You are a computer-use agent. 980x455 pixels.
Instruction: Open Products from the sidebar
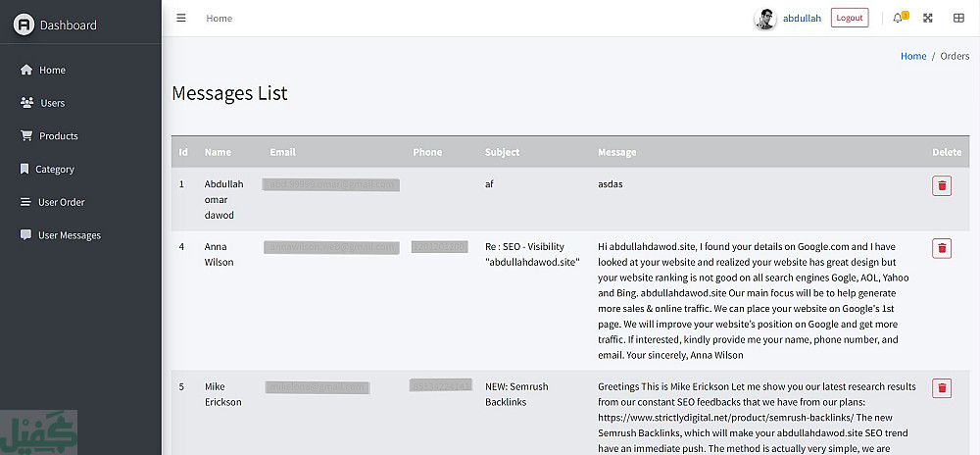pyautogui.click(x=58, y=136)
